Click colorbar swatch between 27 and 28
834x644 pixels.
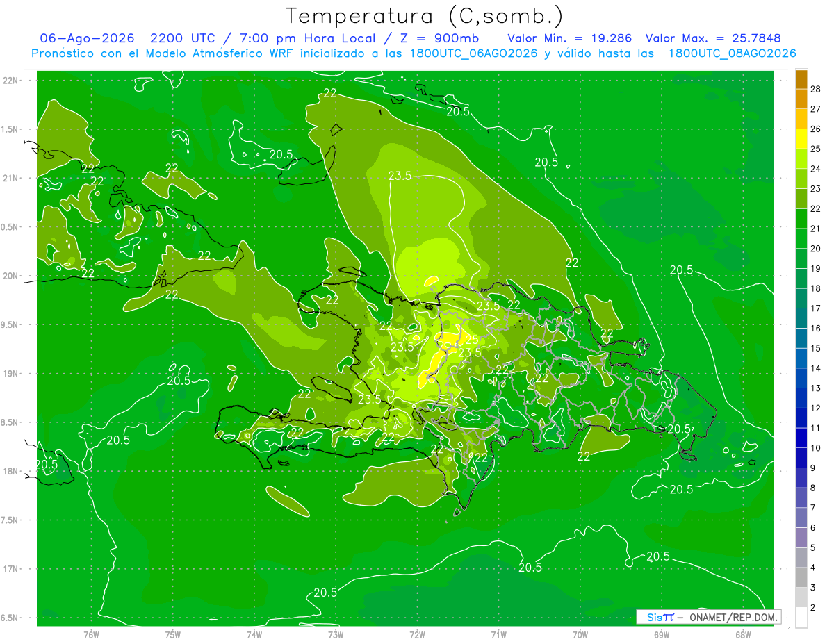(801, 99)
